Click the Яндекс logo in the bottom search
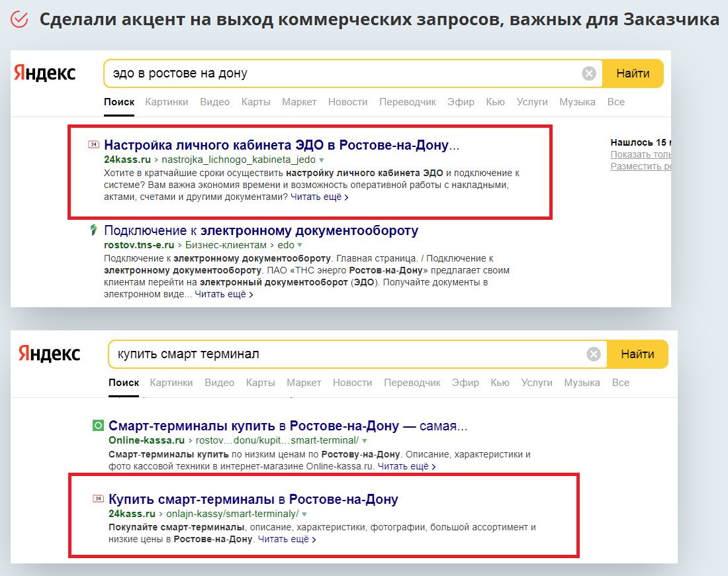The height and width of the screenshot is (576, 728). (49, 354)
